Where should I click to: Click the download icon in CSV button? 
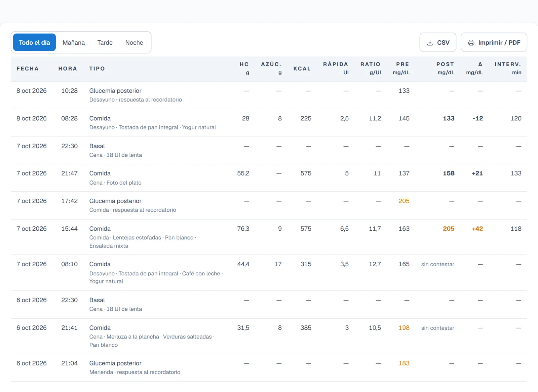[430, 43]
